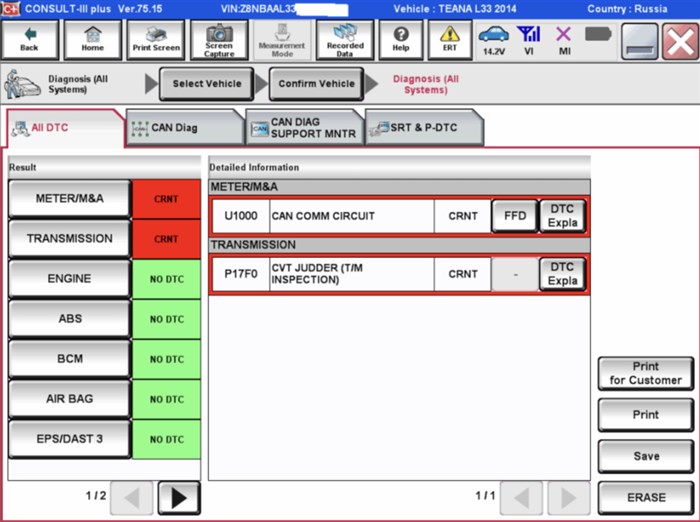Viewport: 700px width, 522px height.
Task: Take a Screen Capture with camera icon
Action: pos(218,39)
